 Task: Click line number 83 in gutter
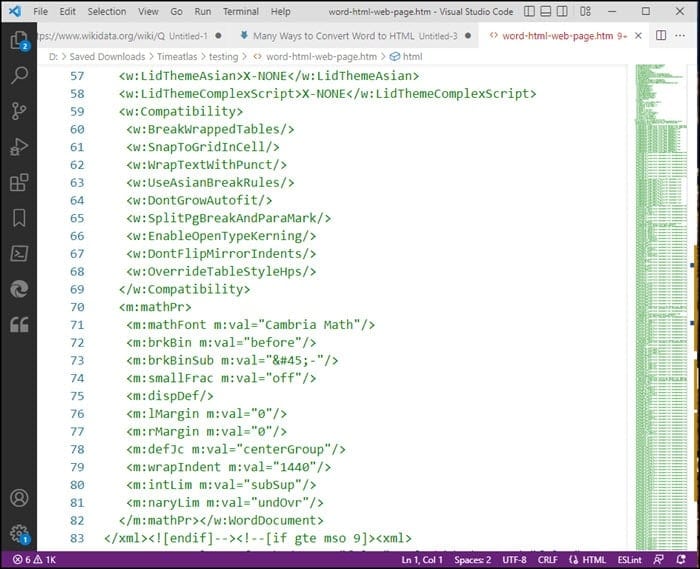pos(77,538)
